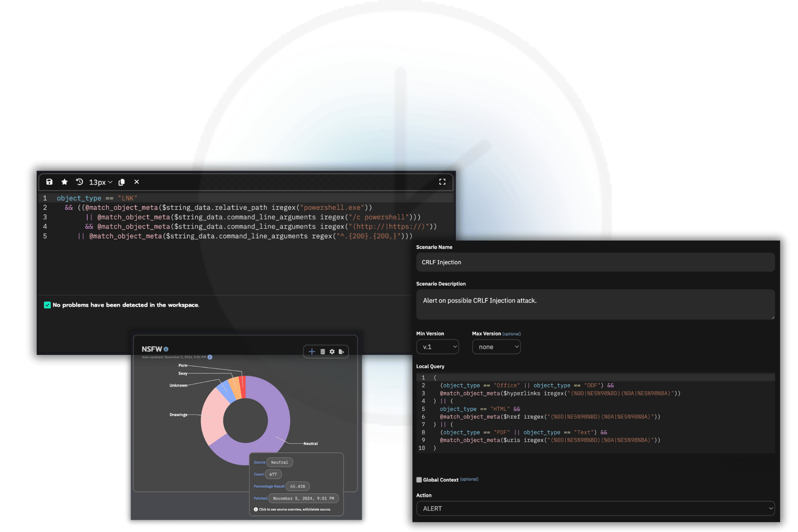Export the NSFW data with the export icon

tap(342, 352)
